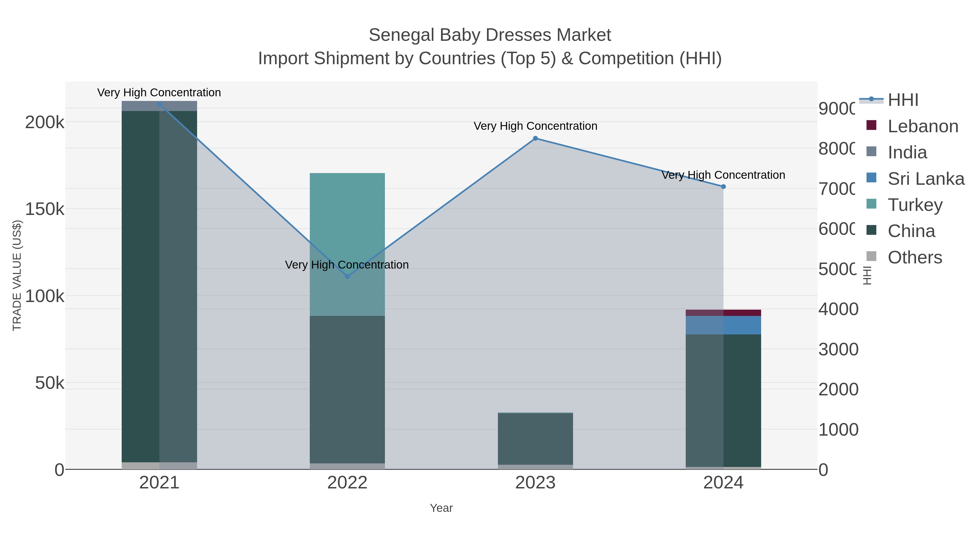This screenshot has width=980, height=551.
Task: Click the Turkey teal color swatch
Action: coord(871,204)
